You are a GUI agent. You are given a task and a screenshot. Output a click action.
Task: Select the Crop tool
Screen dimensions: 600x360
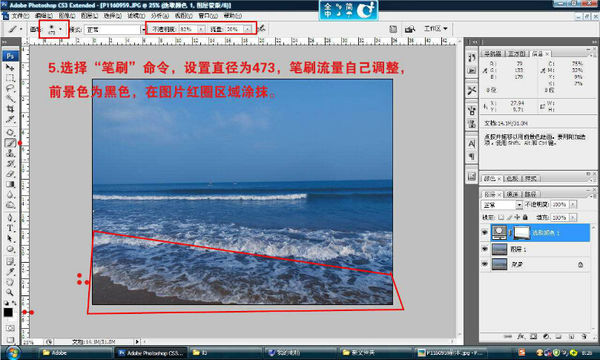10,109
